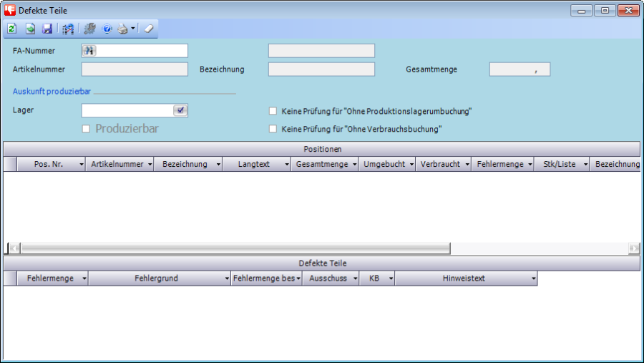
Task: Click the printer icon
Action: point(122,29)
